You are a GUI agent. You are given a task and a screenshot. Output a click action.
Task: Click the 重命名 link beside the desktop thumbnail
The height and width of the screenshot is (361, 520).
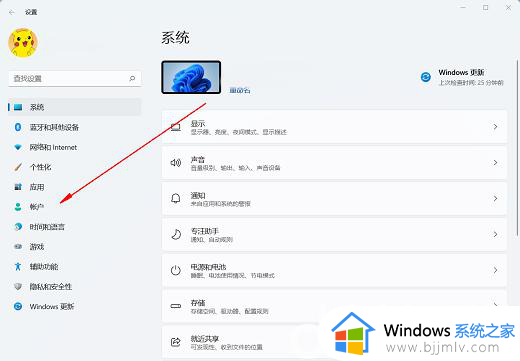(x=240, y=90)
